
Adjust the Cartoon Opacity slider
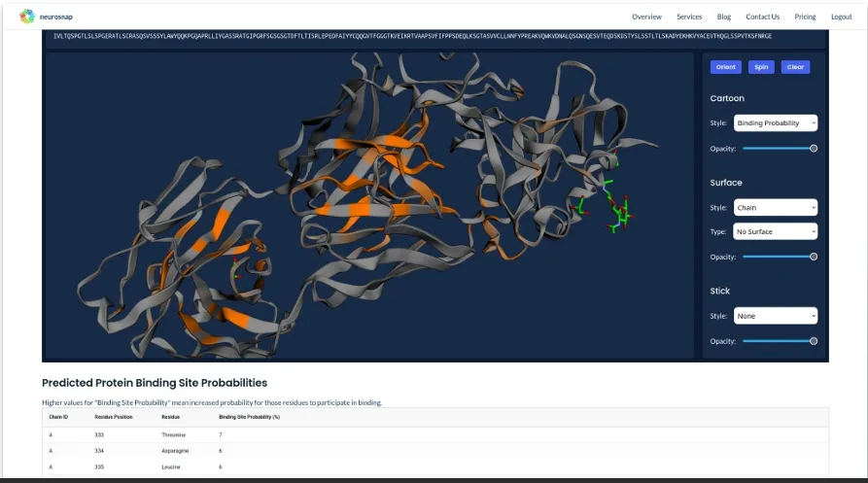coord(780,149)
